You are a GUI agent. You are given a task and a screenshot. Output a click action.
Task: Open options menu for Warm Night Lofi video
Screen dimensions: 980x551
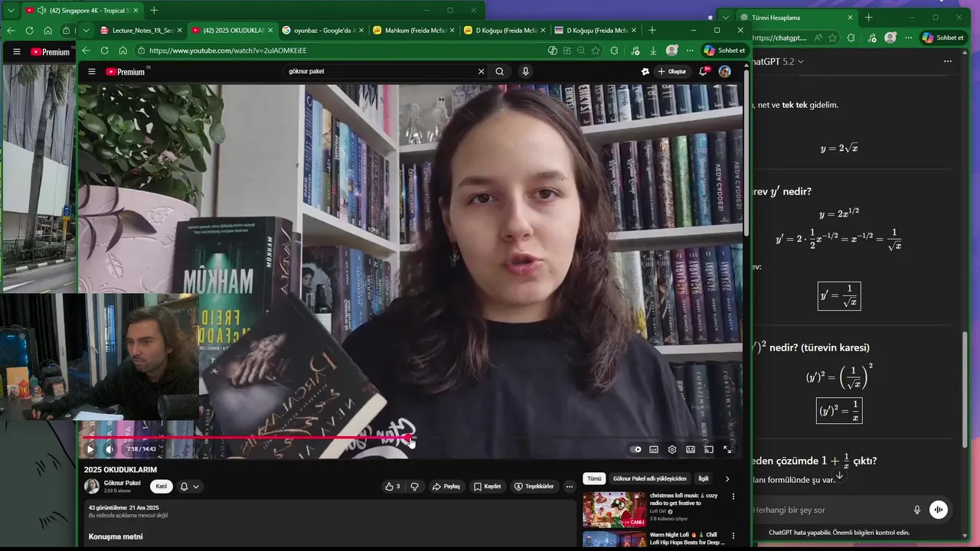[x=733, y=536]
